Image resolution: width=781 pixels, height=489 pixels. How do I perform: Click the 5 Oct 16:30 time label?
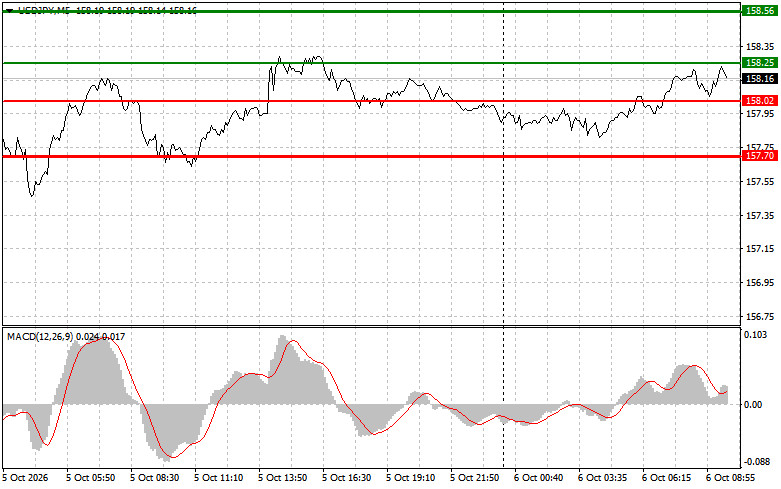tap(346, 478)
